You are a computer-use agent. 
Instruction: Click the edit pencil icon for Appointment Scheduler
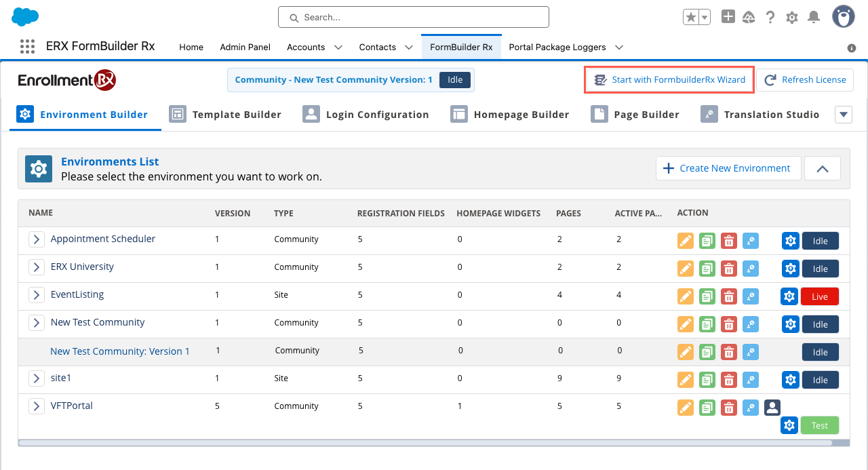coord(686,241)
